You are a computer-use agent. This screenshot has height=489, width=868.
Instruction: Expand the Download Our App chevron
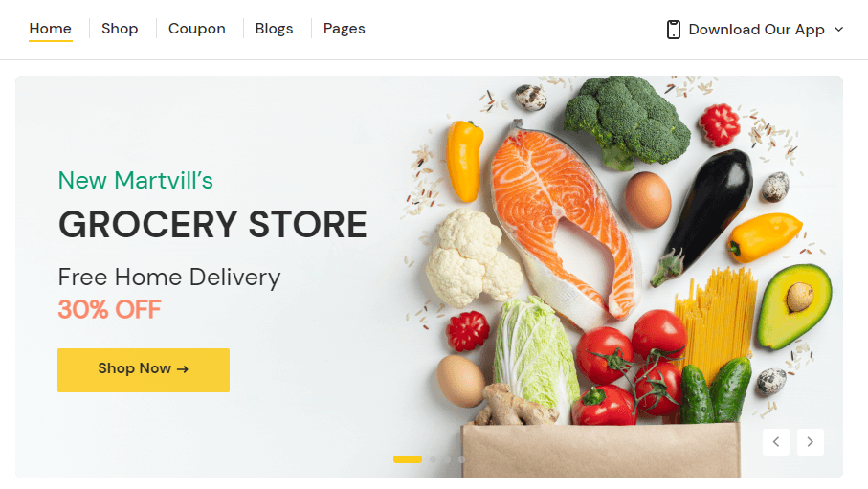838,30
